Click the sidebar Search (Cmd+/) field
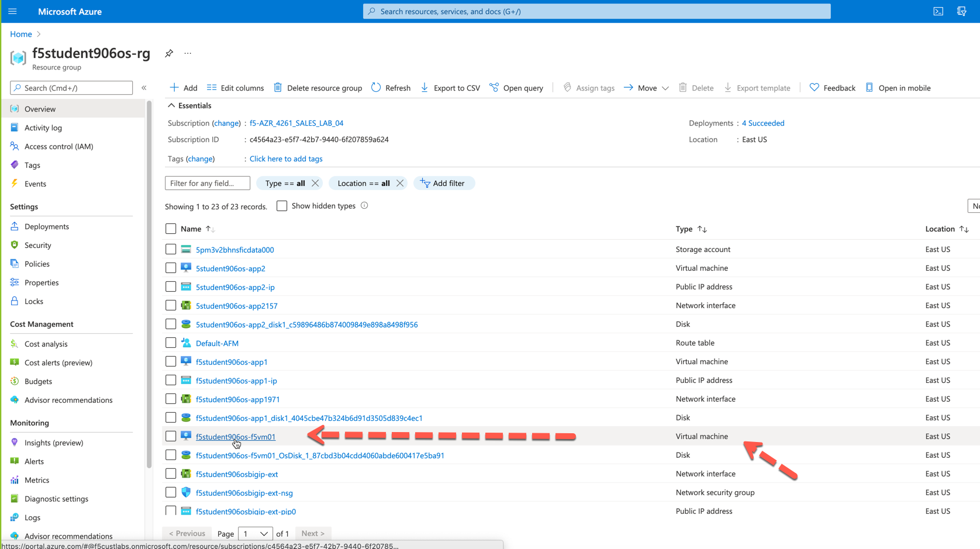Viewport: 980px width, 549px height. (71, 88)
